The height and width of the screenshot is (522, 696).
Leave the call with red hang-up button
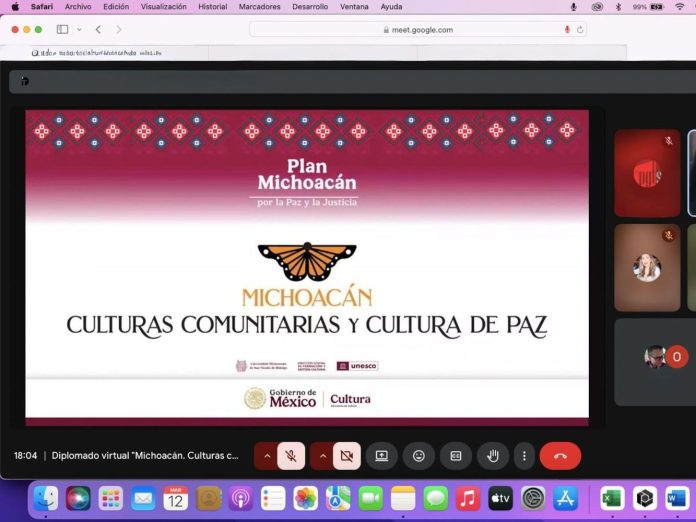coord(560,456)
